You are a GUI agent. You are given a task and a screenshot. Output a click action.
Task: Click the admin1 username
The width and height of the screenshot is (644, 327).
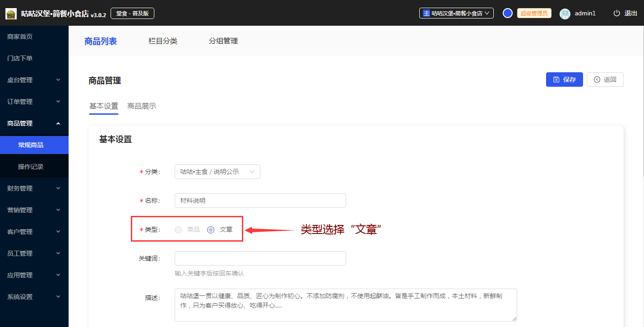click(x=585, y=13)
